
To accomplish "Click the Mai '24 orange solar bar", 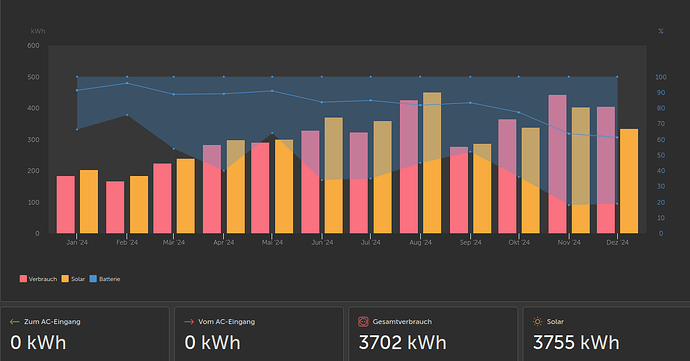I will click(284, 187).
